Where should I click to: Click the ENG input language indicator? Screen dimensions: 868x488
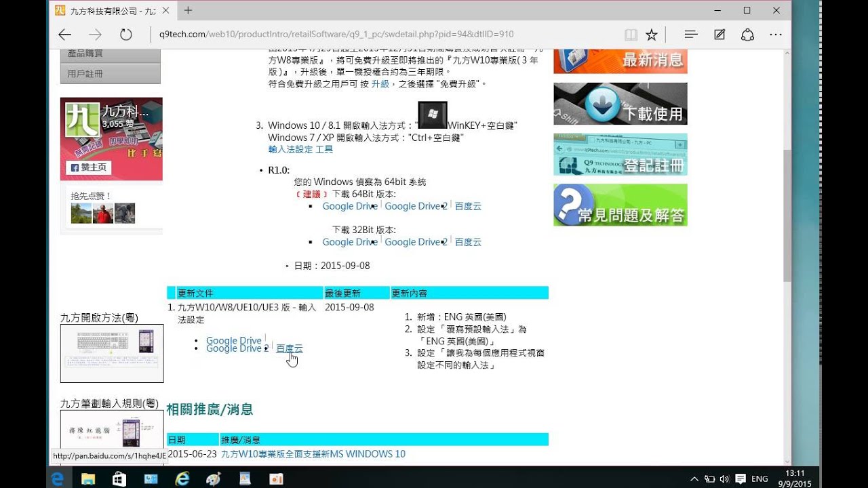pyautogui.click(x=759, y=479)
